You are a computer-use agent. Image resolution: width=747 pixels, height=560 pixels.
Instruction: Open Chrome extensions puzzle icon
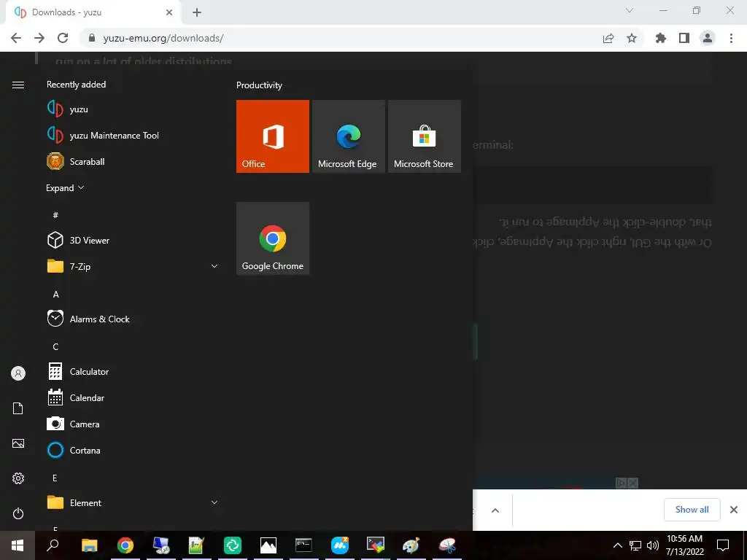tap(661, 38)
